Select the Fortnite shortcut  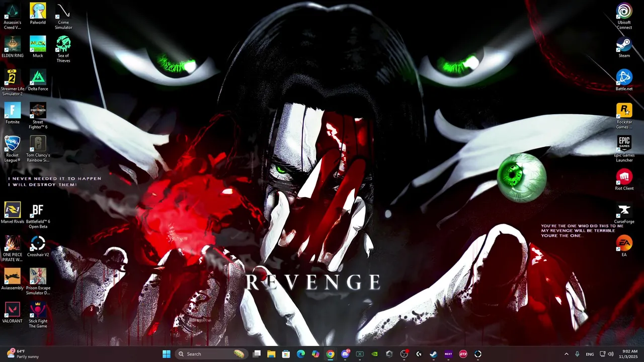pos(13,113)
